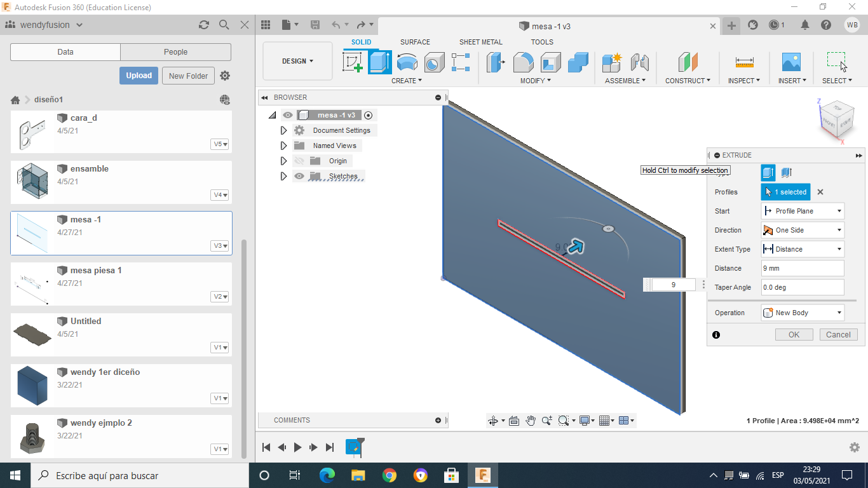This screenshot has height=488, width=868.
Task: Open the Look At tool
Action: [514, 421]
